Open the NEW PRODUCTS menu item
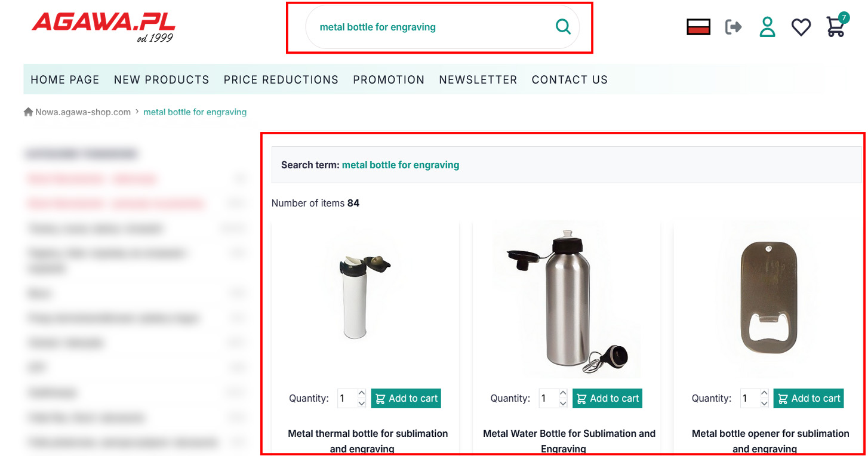This screenshot has height=456, width=868. coord(161,80)
